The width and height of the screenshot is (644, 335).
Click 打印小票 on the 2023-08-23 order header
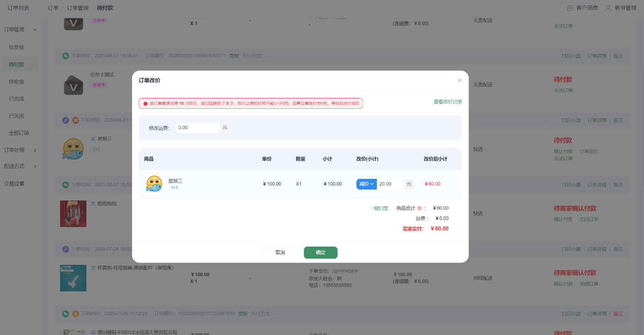571,120
